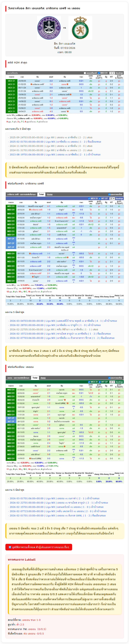The height and width of the screenshot is (644, 129).
Task: Click the 60.00% total-loss value in León stats summary
Action: [x=30, y=481]
